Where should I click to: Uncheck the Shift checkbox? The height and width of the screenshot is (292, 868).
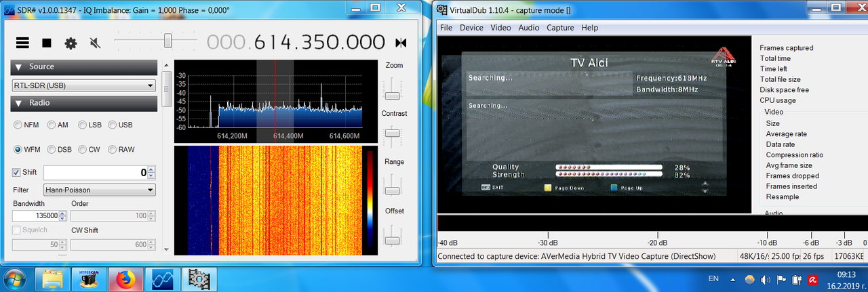coord(17,172)
